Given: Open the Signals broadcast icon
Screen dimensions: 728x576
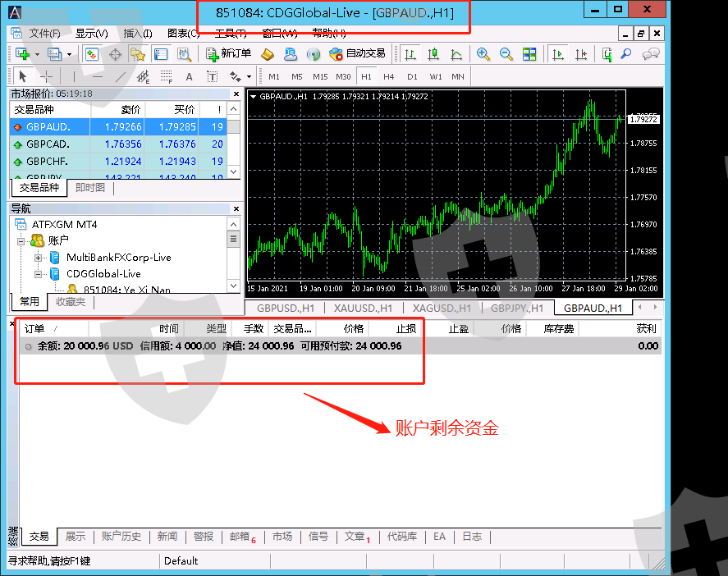Looking at the screenshot, I should (x=314, y=54).
